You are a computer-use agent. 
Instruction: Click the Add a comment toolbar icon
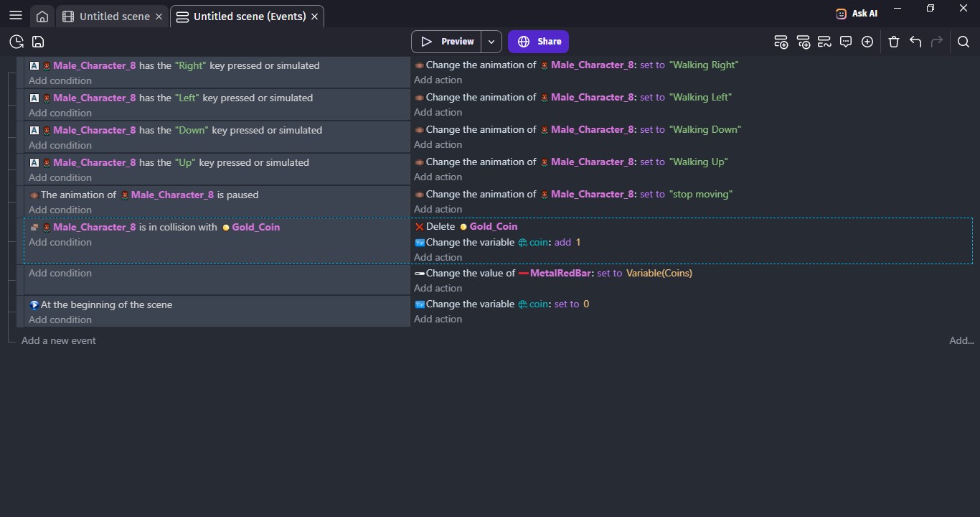(846, 42)
